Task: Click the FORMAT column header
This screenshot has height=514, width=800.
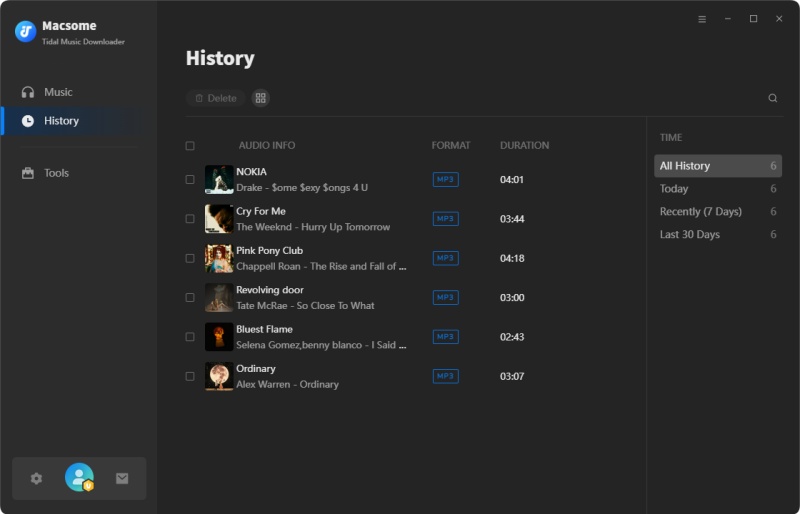Action: [451, 145]
